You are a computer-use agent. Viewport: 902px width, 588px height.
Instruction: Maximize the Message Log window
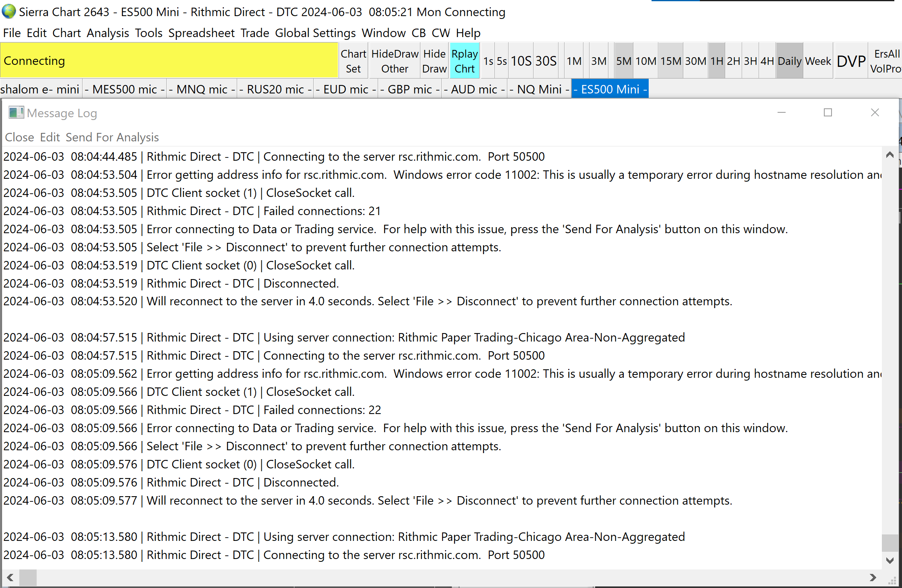(x=828, y=113)
